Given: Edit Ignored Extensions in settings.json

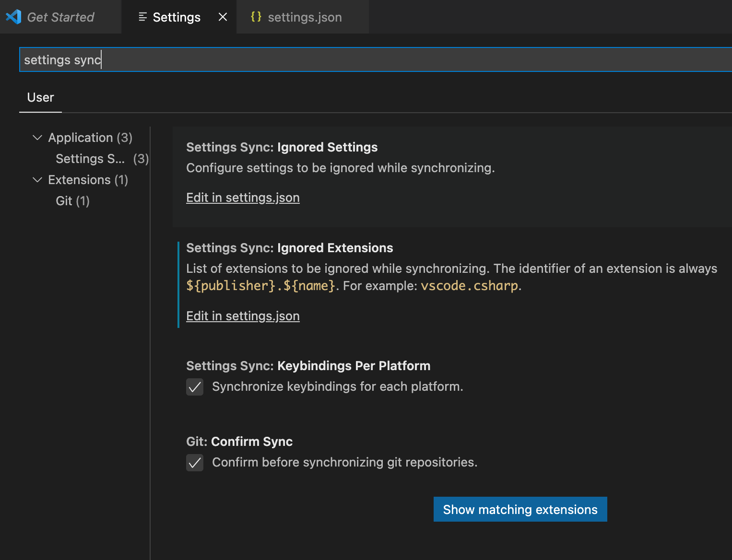Looking at the screenshot, I should [x=243, y=316].
